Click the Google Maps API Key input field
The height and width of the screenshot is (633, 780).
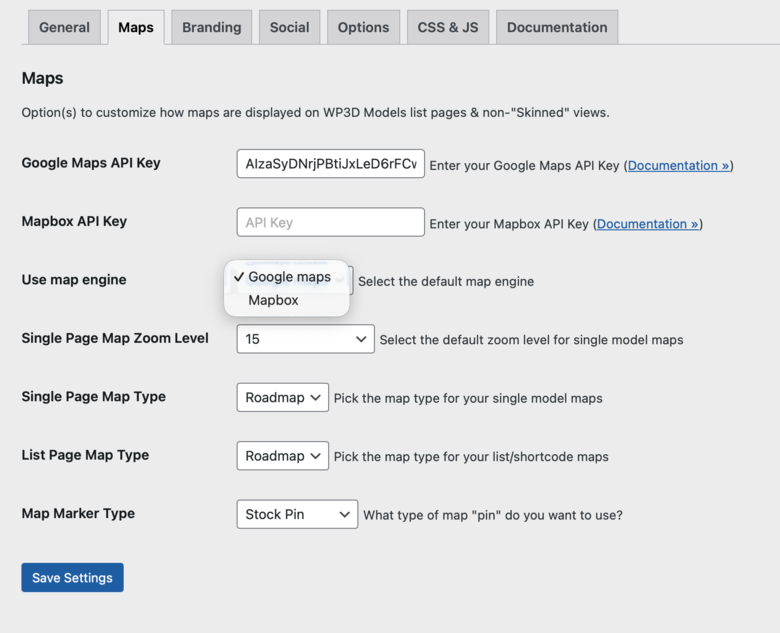pos(330,164)
